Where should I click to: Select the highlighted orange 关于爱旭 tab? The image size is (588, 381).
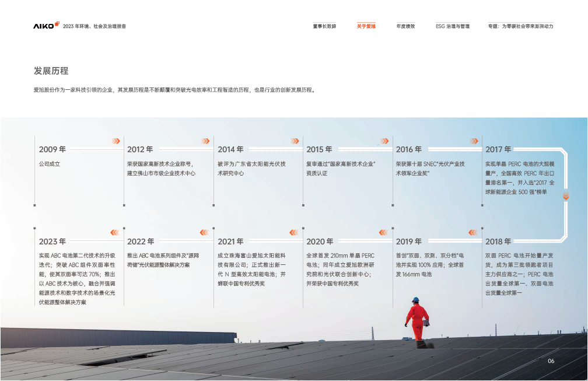coord(366,26)
